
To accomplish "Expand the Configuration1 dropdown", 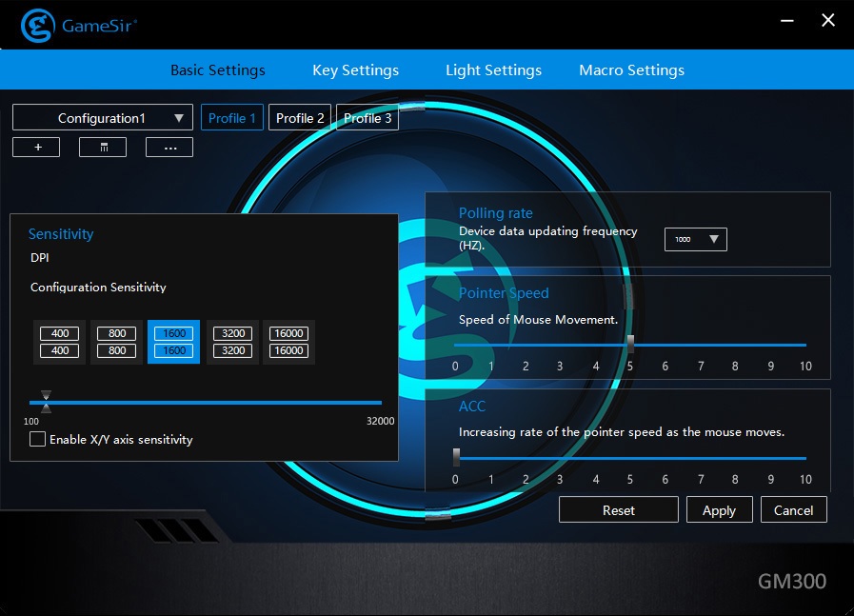I will [x=103, y=118].
